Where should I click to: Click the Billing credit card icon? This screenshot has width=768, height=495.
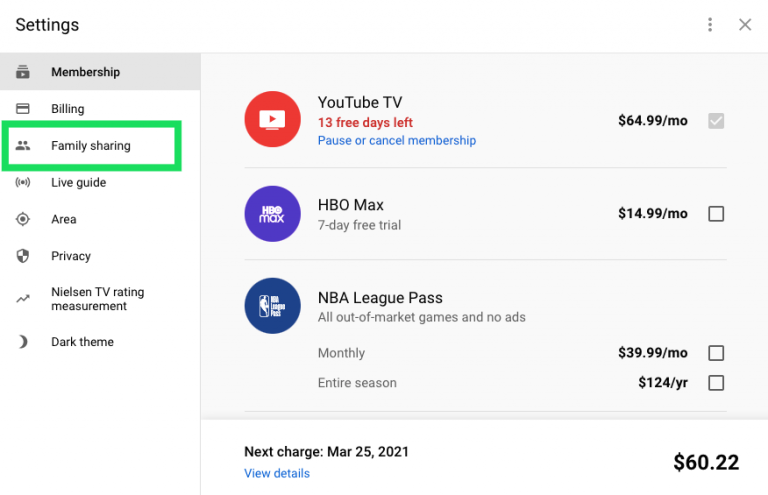pos(23,108)
